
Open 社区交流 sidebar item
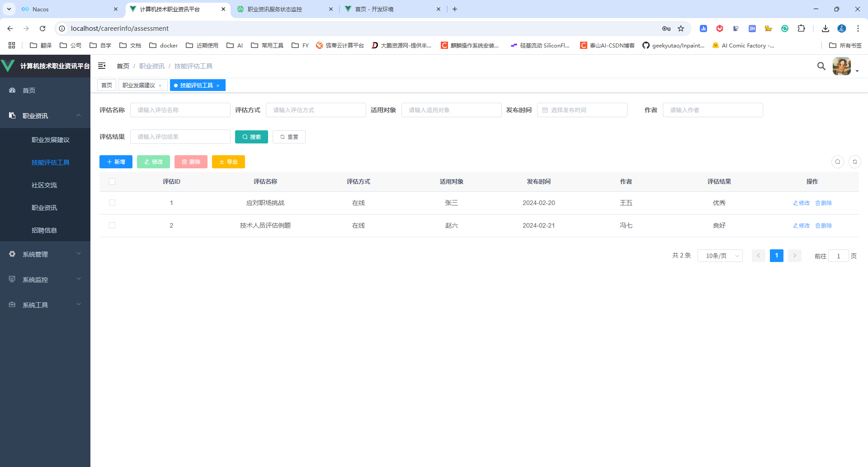tap(45, 185)
